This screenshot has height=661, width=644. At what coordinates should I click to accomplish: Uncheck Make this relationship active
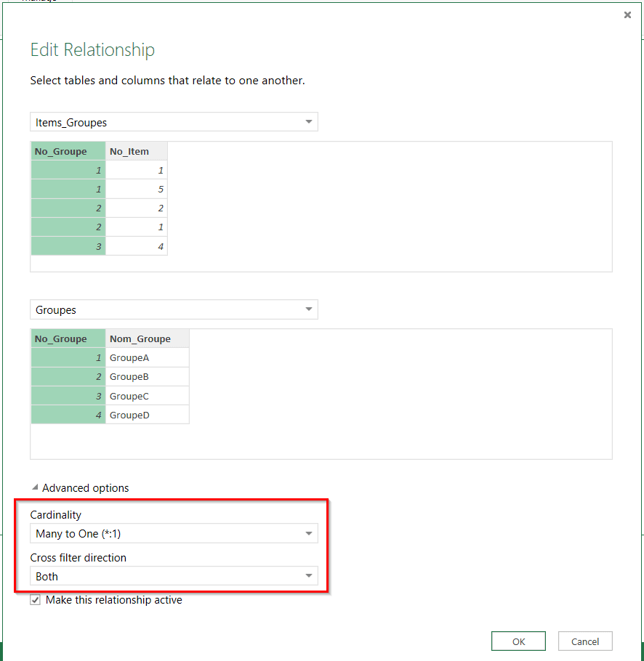(36, 600)
